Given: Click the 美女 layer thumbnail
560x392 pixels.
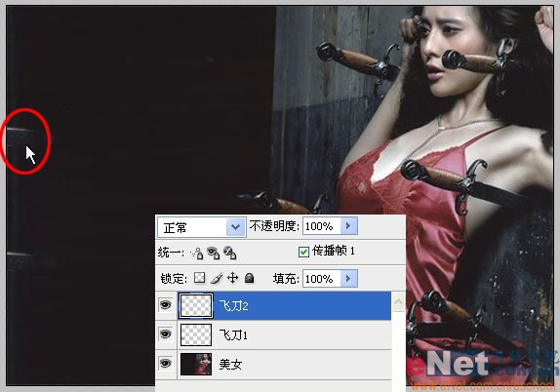Looking at the screenshot, I should click(x=196, y=364).
